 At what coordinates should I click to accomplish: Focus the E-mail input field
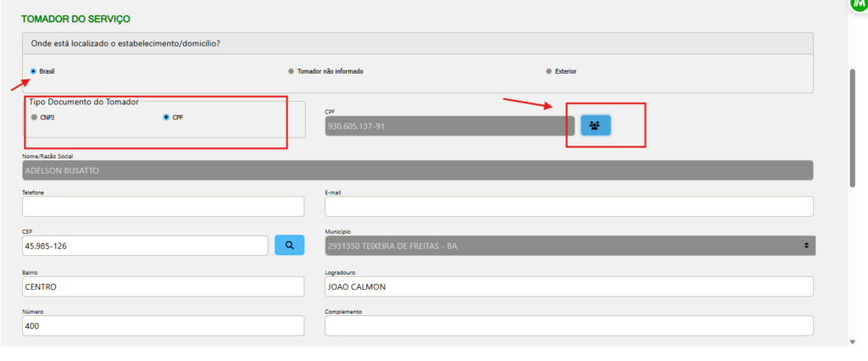pos(569,207)
